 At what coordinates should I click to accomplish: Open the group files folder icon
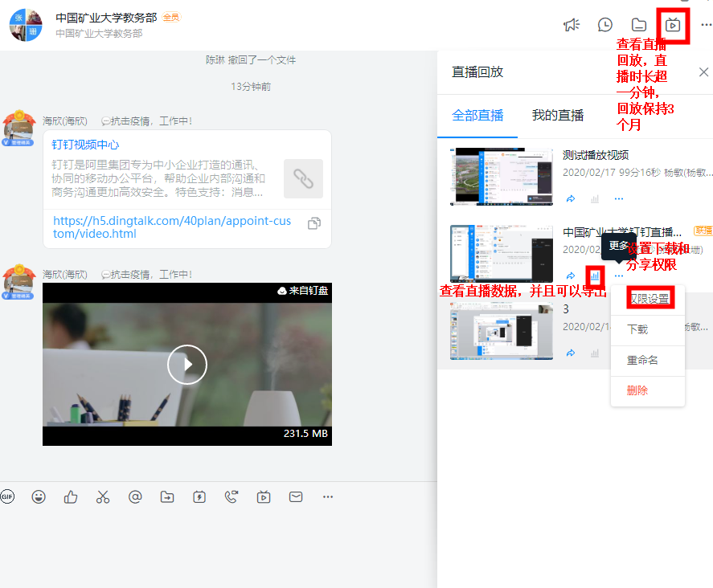pos(639,25)
